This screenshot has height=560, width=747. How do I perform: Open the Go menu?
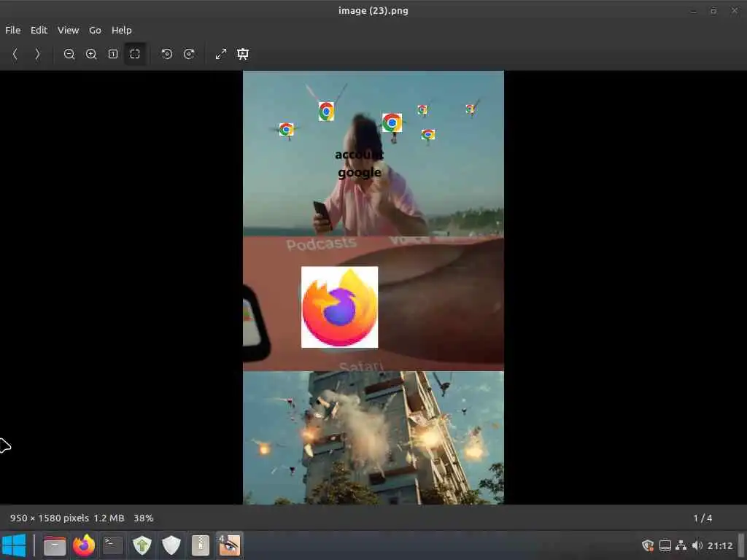coord(95,30)
